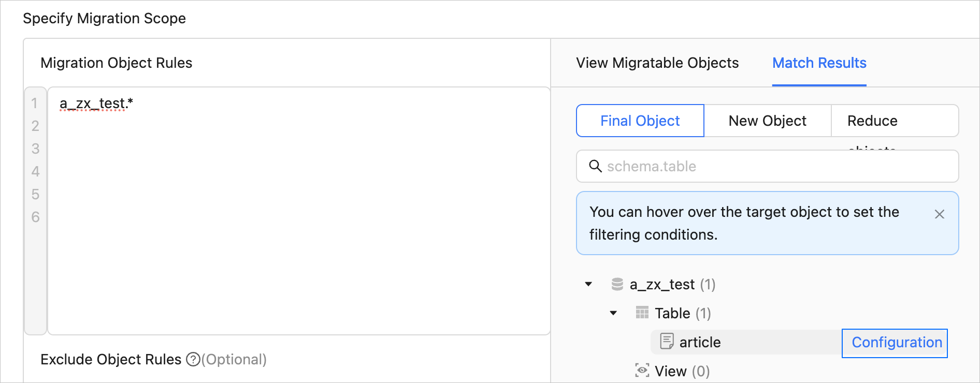The image size is (980, 383).
Task: Click the article table document icon
Action: pyautogui.click(x=667, y=342)
